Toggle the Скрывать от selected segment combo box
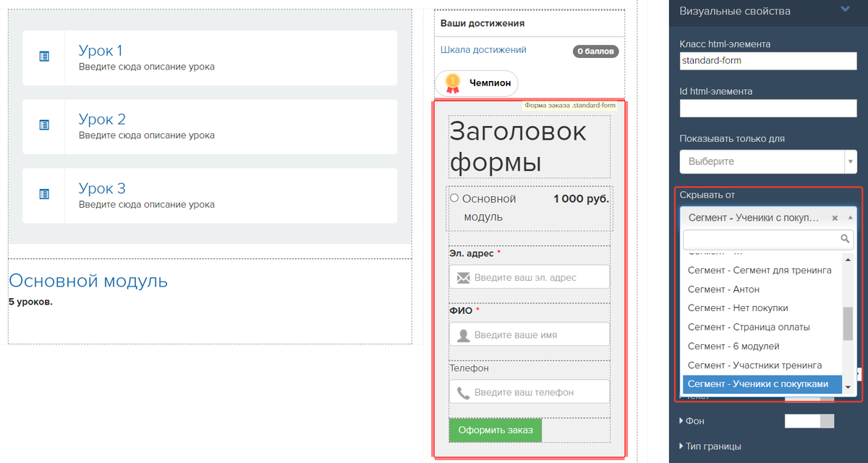 pos(767,218)
